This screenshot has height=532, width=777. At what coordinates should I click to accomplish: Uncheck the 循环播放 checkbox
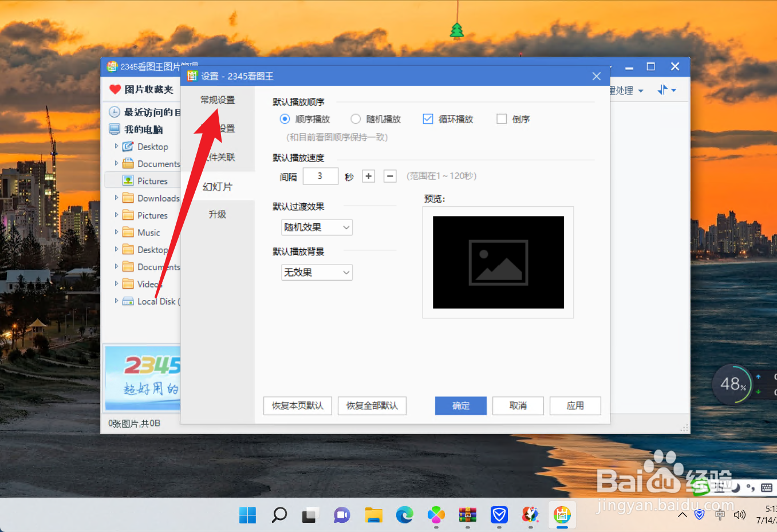pyautogui.click(x=428, y=119)
